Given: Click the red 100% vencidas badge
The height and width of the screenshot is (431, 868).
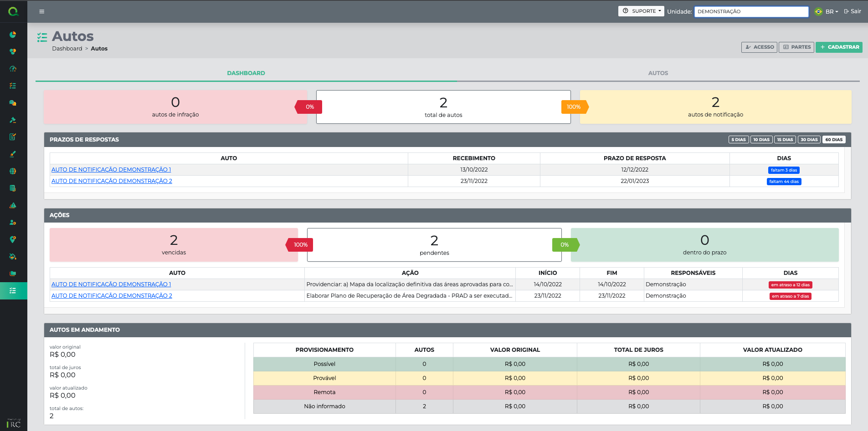Looking at the screenshot, I should [x=300, y=245].
